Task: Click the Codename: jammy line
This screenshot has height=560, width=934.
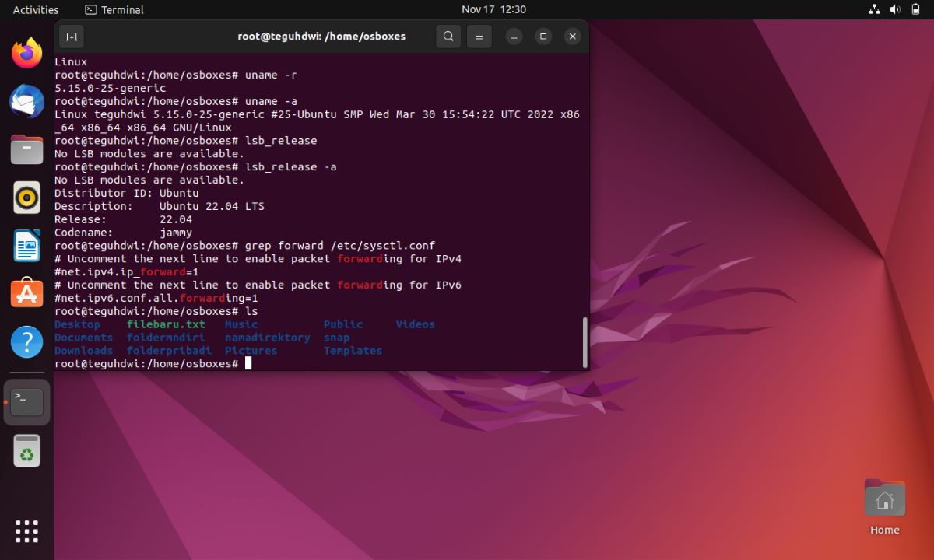Action: pyautogui.click(x=123, y=233)
